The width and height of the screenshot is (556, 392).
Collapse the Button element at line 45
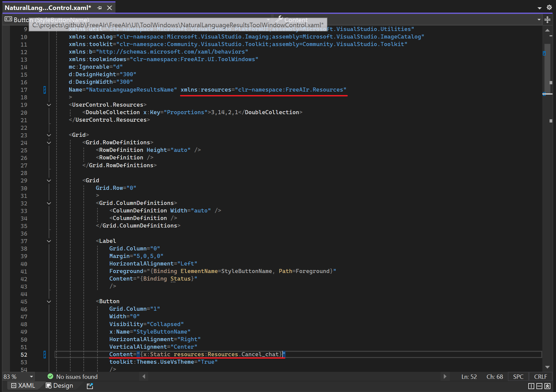pos(49,302)
